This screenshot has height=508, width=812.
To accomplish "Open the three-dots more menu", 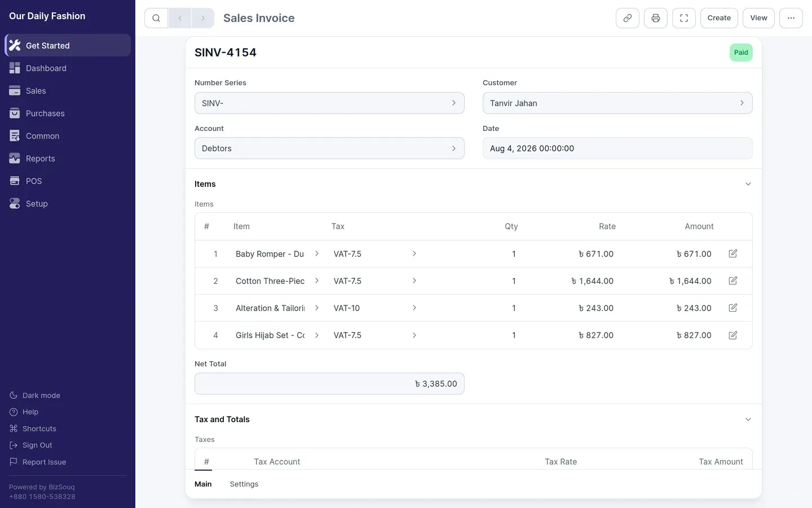I will tap(791, 18).
